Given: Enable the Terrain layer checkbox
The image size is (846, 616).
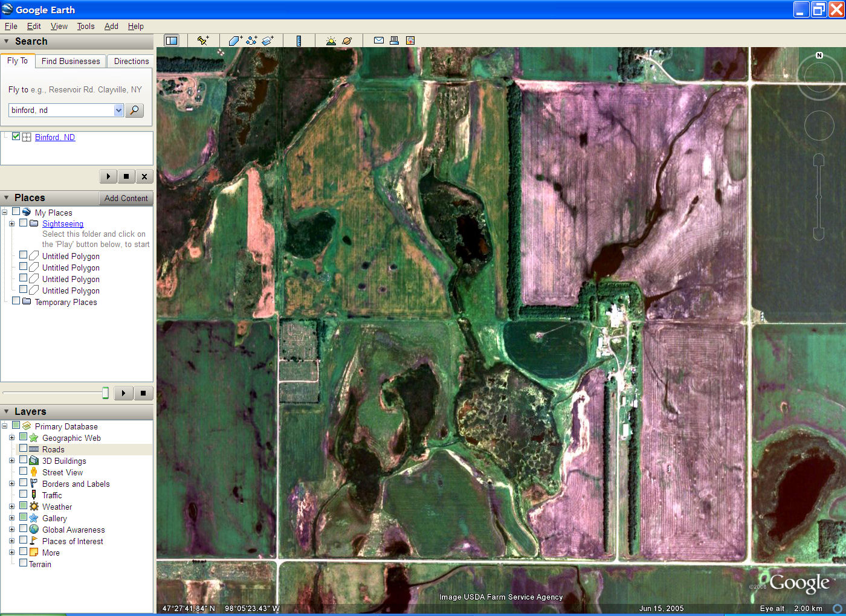Looking at the screenshot, I should [x=23, y=563].
